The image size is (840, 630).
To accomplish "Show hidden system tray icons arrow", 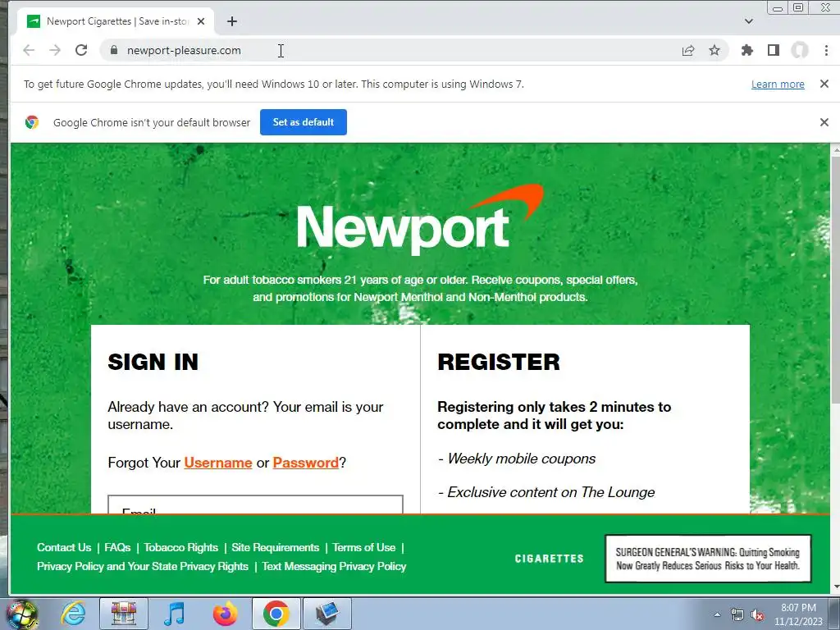I will tap(717, 614).
